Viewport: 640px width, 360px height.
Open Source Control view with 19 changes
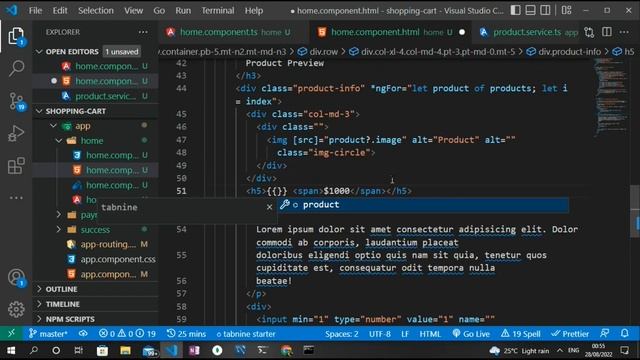tap(16, 101)
